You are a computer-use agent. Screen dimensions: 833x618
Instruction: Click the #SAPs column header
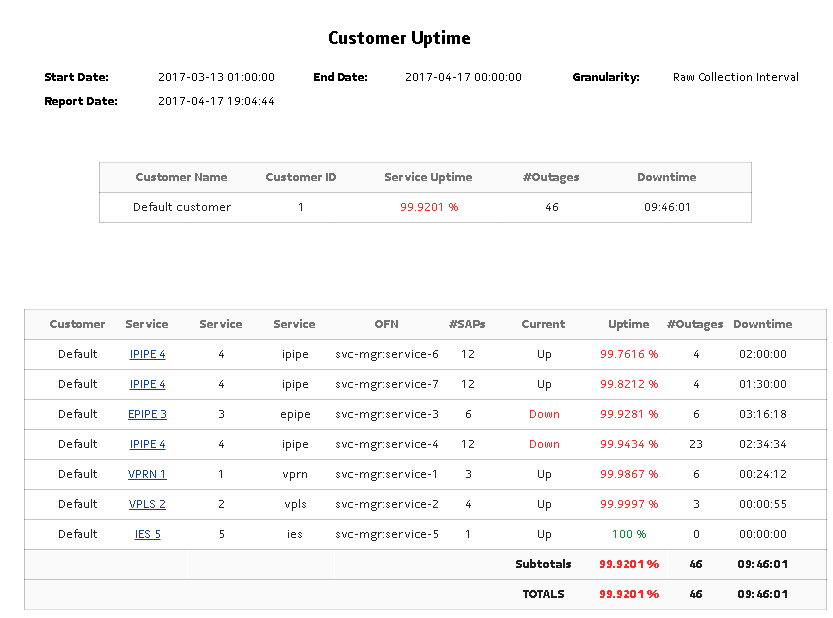tap(468, 324)
